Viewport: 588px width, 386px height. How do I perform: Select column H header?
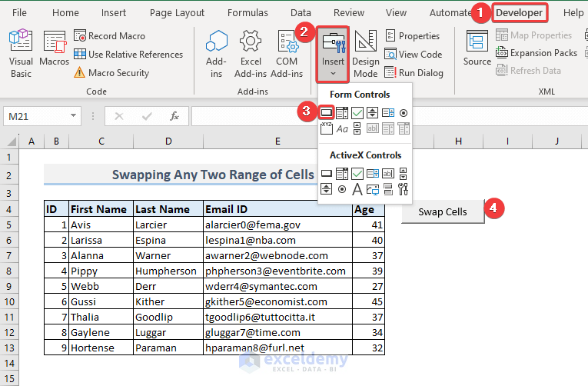(x=458, y=141)
